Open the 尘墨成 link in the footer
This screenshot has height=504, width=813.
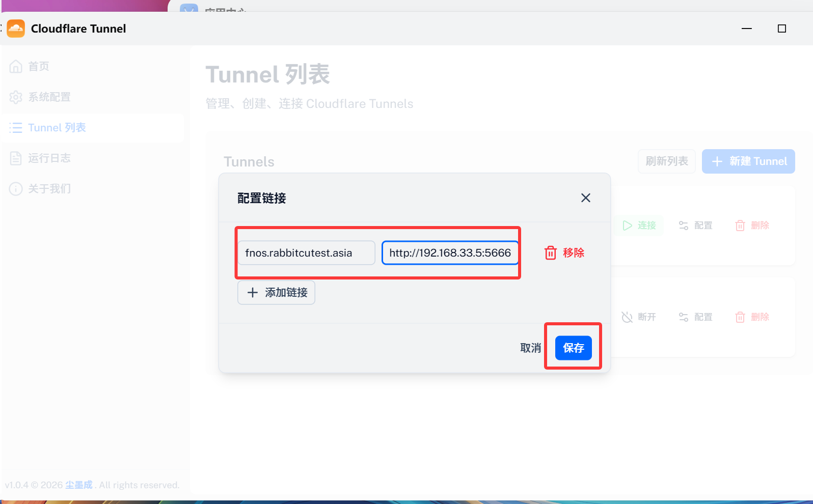point(78,485)
